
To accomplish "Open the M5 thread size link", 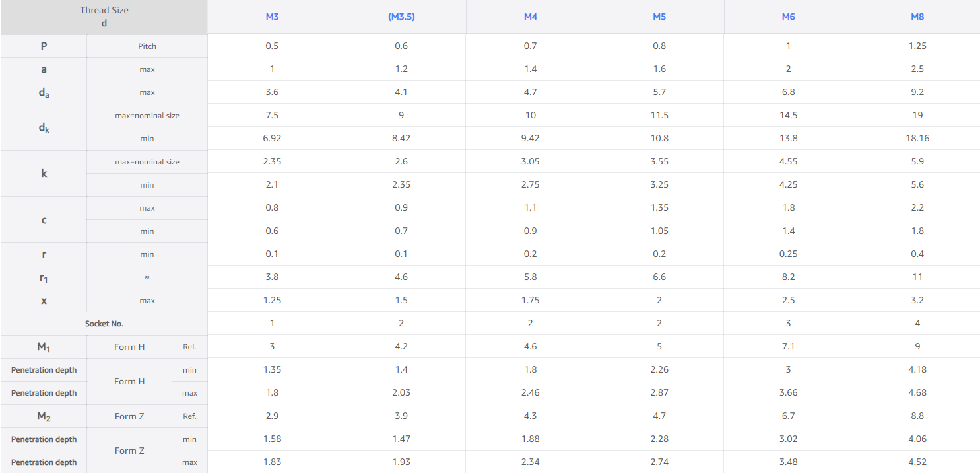I will tap(659, 17).
